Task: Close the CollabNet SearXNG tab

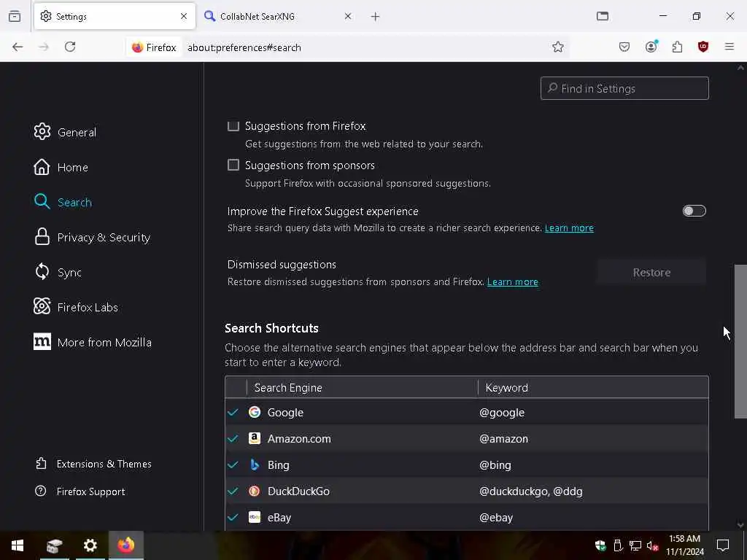Action: click(348, 16)
